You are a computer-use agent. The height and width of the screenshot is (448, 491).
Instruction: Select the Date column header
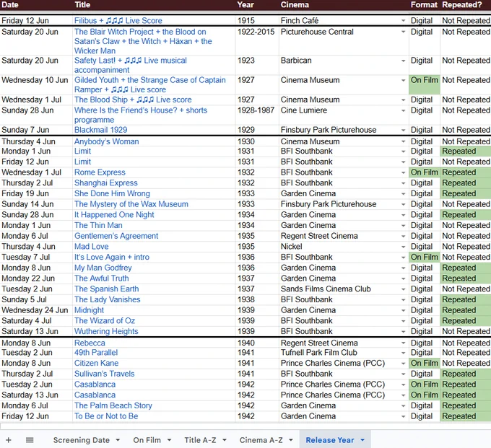pyautogui.click(x=10, y=5)
